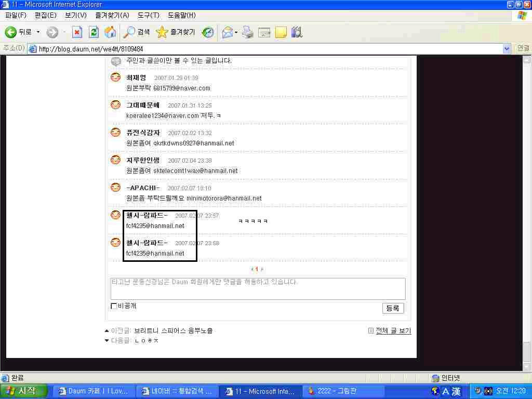This screenshot has height=399, width=532.
Task: Click the vertical scrollbar down arrow
Action: (x=527, y=367)
